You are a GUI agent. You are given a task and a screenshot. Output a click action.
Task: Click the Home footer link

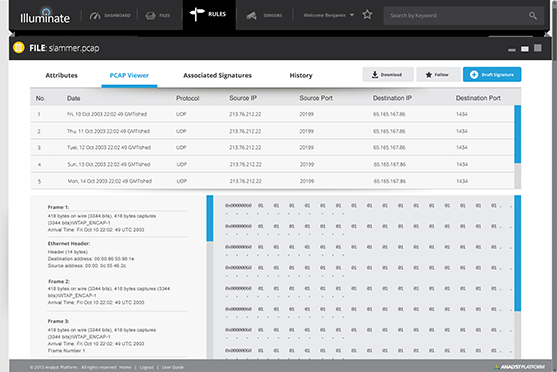point(125,367)
